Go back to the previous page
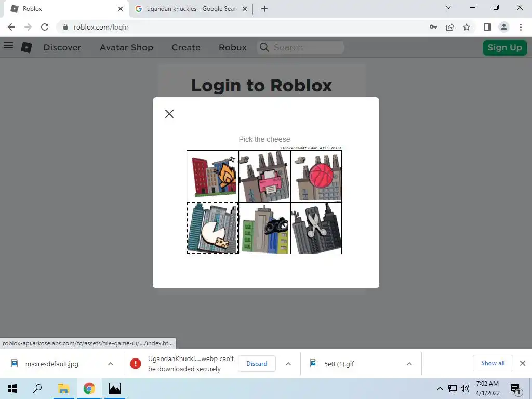The image size is (532, 399). [x=11, y=27]
